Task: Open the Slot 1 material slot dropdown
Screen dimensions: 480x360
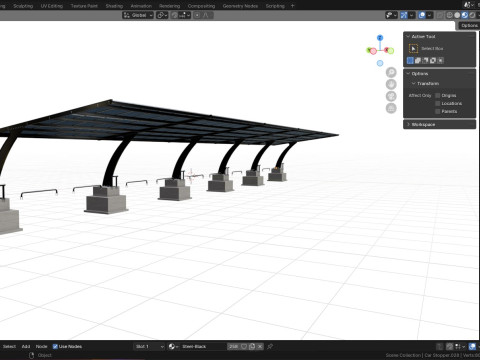Action: point(149,347)
